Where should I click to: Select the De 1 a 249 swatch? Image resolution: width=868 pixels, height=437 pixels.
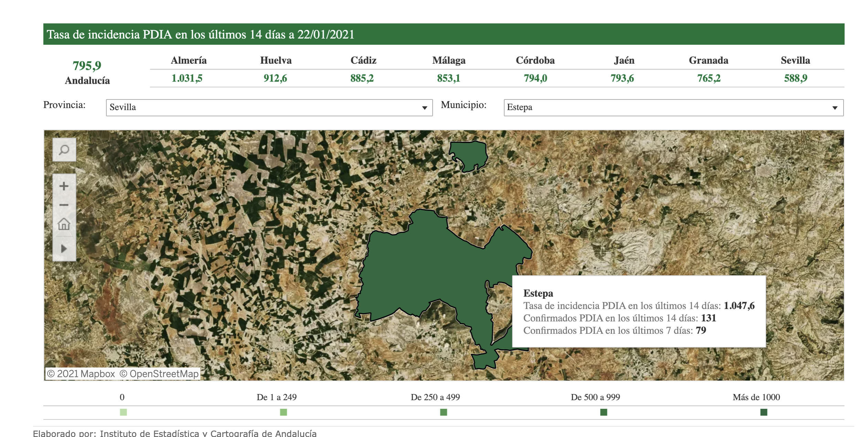coord(283,412)
